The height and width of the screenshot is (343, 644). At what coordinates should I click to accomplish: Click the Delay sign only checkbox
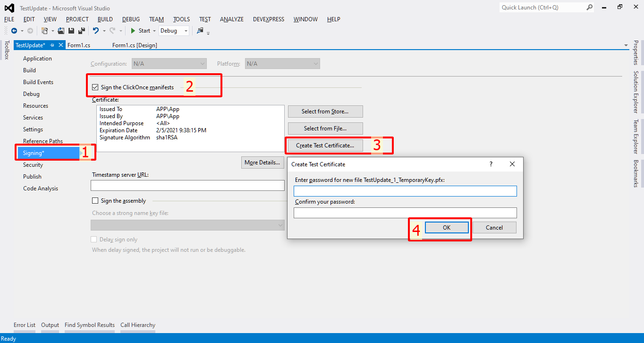(94, 240)
